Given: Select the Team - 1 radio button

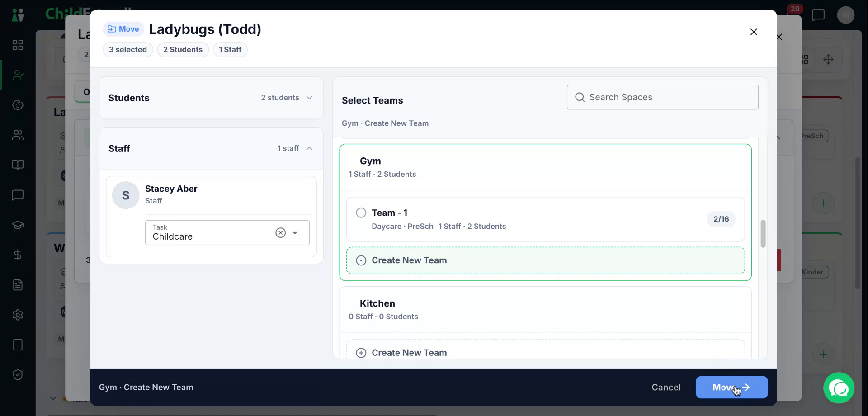Looking at the screenshot, I should coord(361,213).
